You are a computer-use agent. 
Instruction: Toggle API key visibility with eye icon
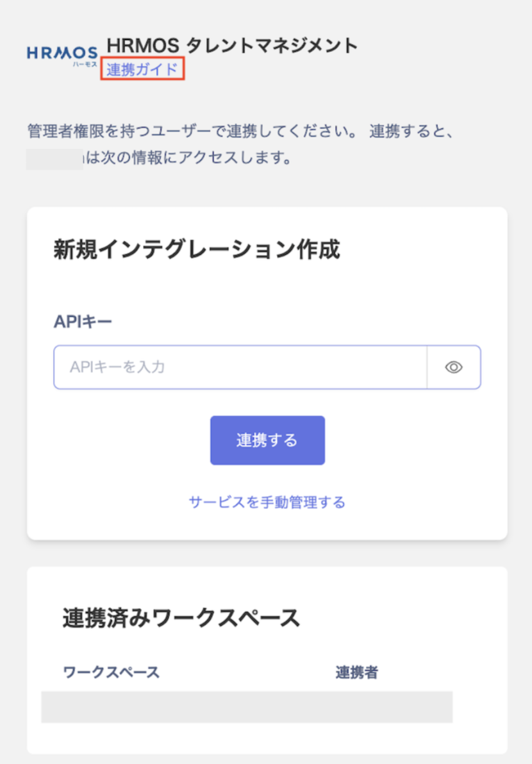click(454, 367)
